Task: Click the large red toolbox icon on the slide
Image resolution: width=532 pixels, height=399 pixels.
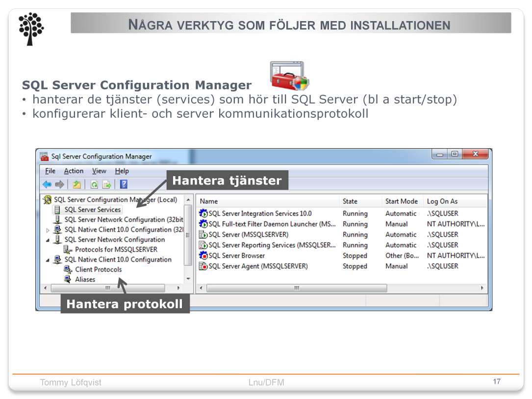Action: tap(289, 76)
